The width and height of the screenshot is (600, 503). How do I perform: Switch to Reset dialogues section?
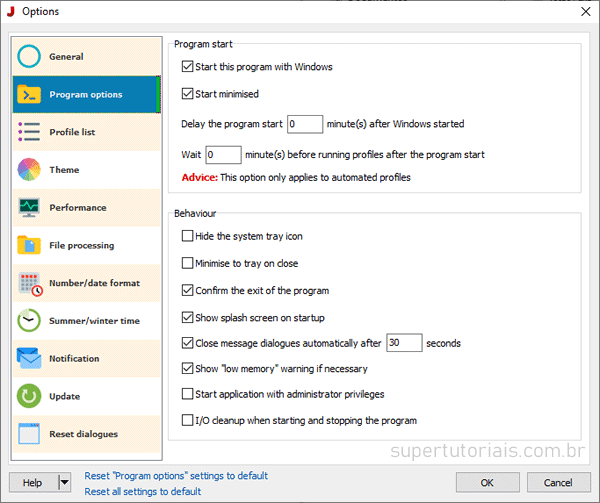pyautogui.click(x=83, y=434)
